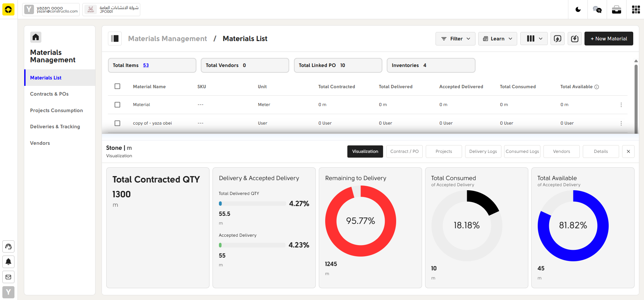Click the Inventories card
Screen dimensions: 644x300
coord(431,65)
